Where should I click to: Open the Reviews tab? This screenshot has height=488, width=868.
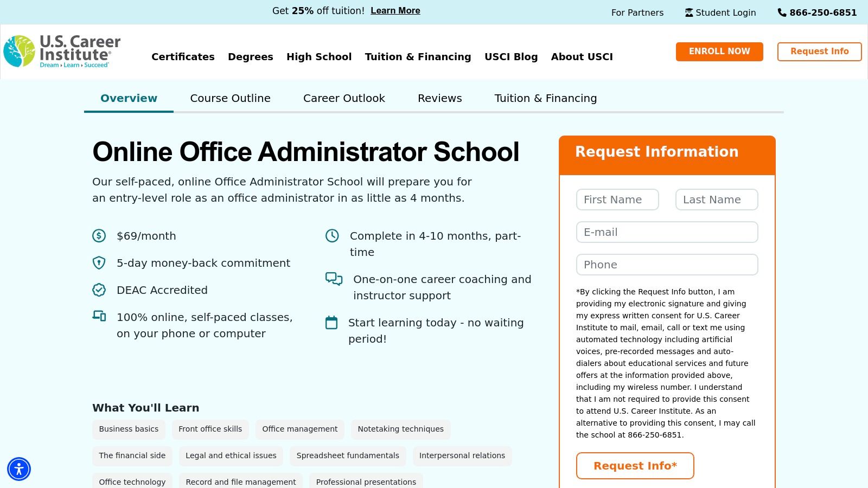point(439,98)
